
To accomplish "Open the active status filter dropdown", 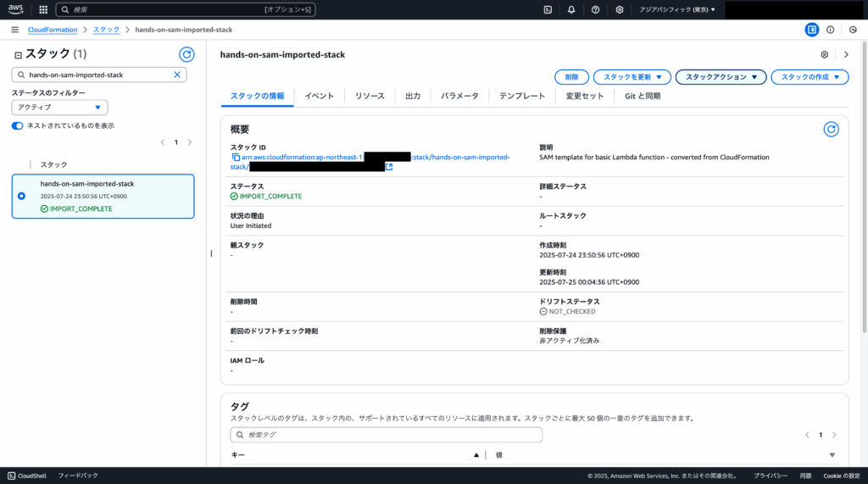I will pyautogui.click(x=60, y=108).
